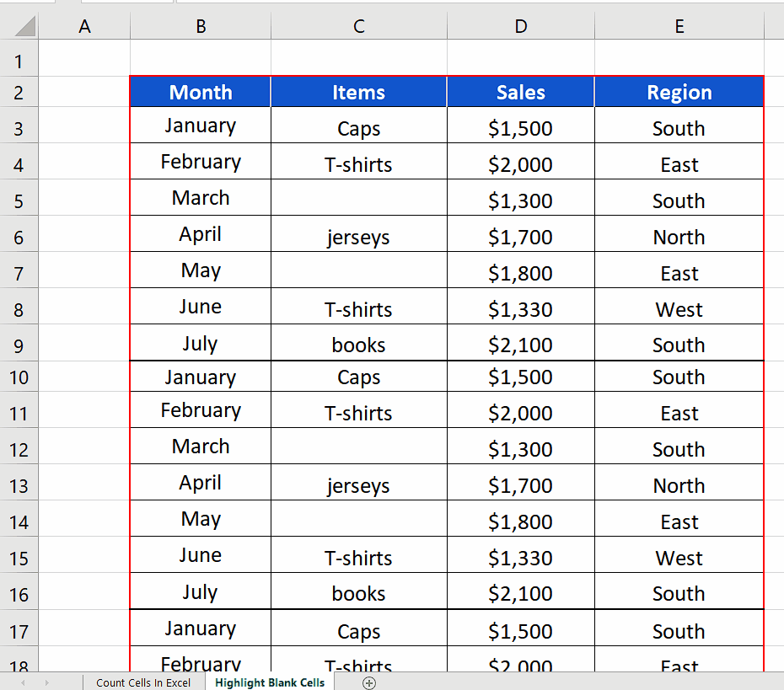
Task: Click the blue Sales header cell
Action: coord(520,92)
